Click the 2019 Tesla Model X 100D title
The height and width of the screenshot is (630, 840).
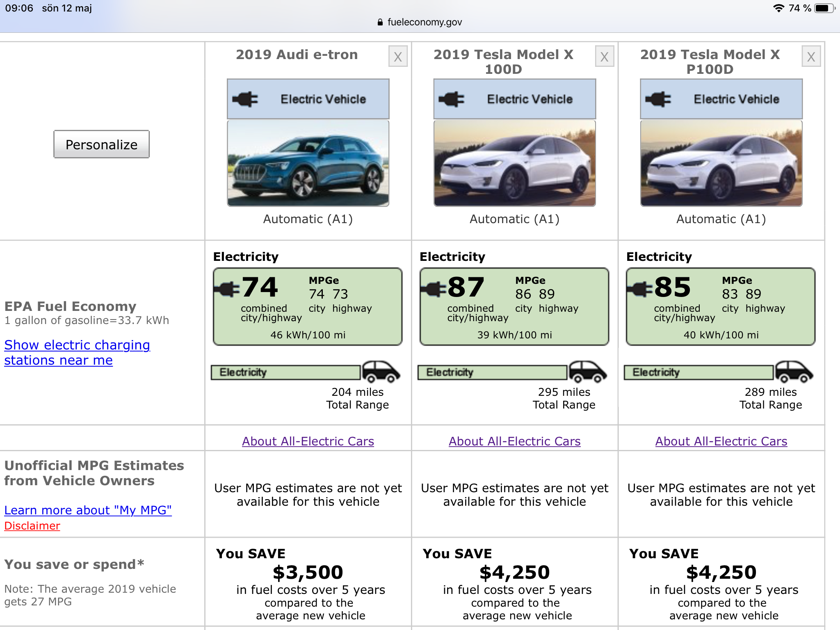click(x=504, y=62)
